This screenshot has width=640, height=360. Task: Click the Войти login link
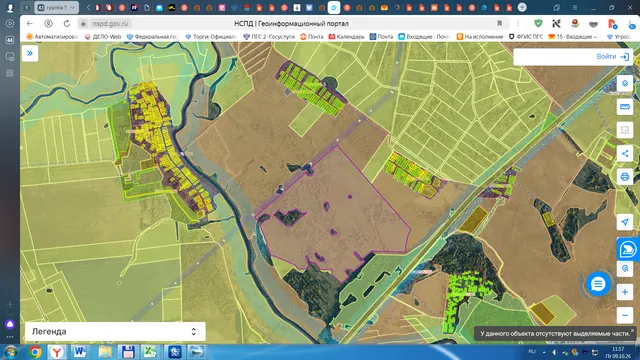(612, 57)
